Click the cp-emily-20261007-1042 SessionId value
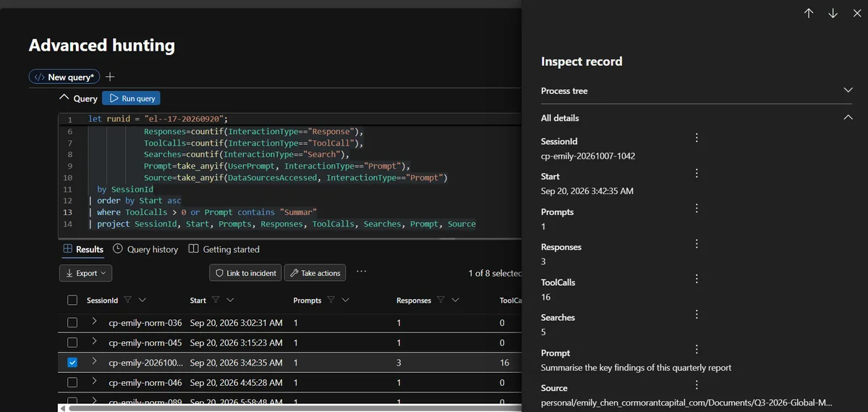This screenshot has width=868, height=412. [x=588, y=156]
